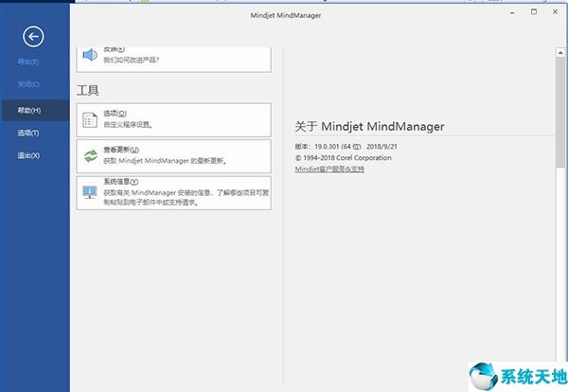
Task: Open the feedback card 我们如何改进产品?
Action: (x=173, y=60)
